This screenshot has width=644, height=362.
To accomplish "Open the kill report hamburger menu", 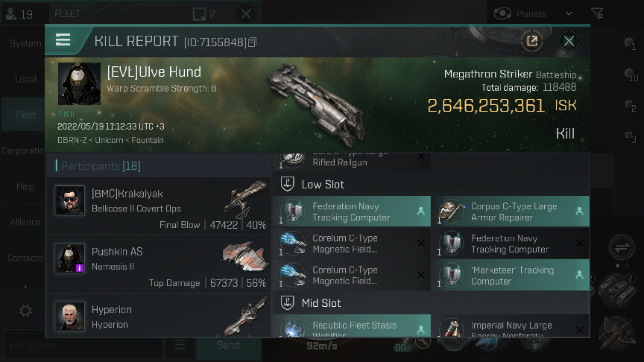I will pyautogui.click(x=63, y=40).
